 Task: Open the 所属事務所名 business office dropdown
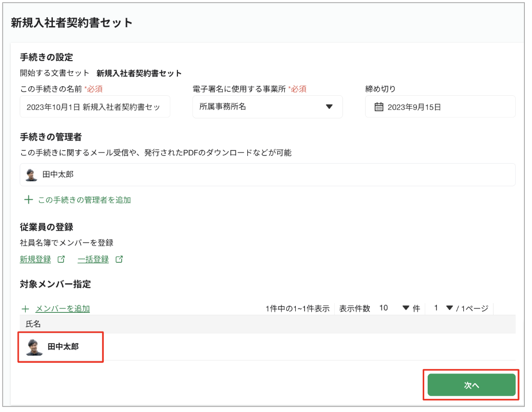(x=267, y=106)
